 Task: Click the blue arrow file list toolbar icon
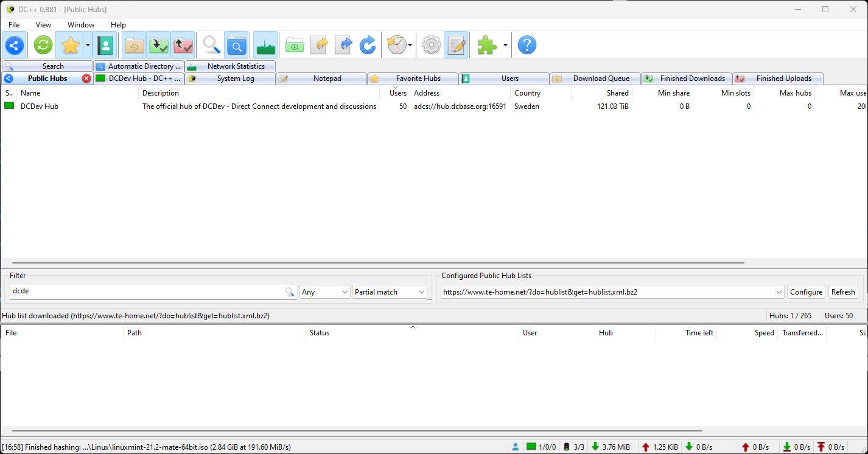click(343, 45)
